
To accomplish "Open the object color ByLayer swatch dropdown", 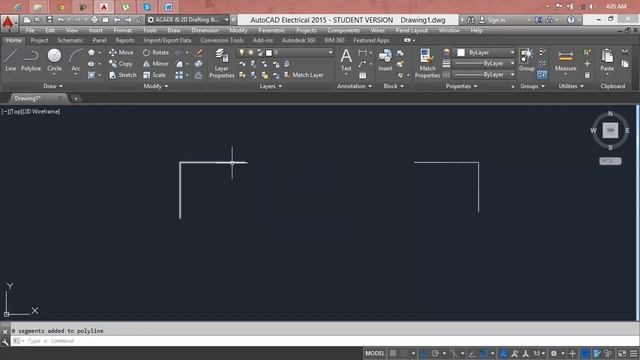I will point(485,53).
